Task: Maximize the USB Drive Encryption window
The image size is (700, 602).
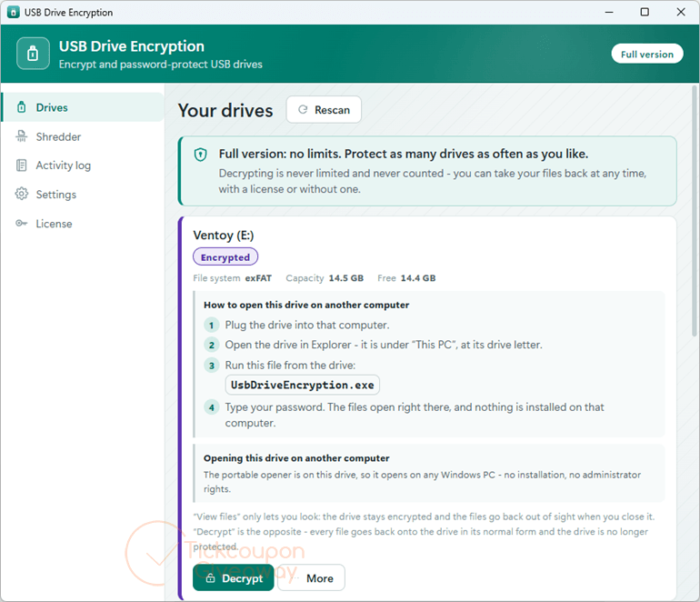Action: (x=645, y=12)
